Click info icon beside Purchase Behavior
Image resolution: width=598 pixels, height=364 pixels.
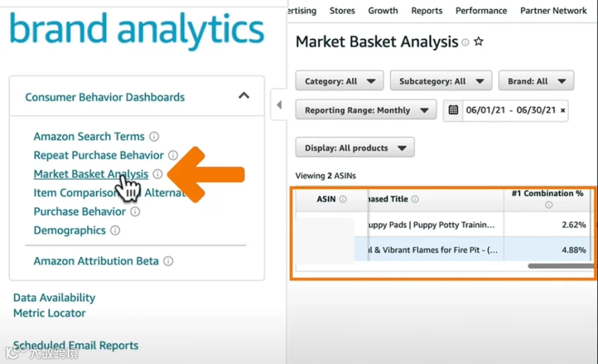pyautogui.click(x=135, y=211)
